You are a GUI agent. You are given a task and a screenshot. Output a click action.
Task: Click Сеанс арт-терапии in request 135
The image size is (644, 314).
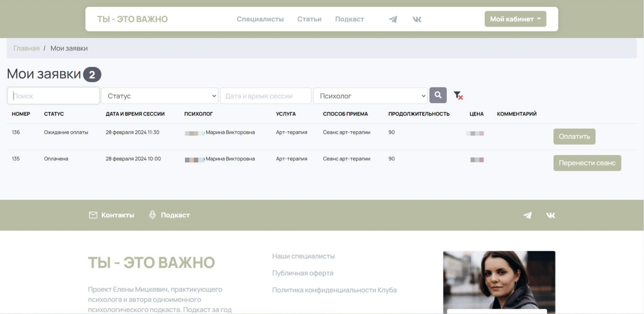tap(347, 159)
